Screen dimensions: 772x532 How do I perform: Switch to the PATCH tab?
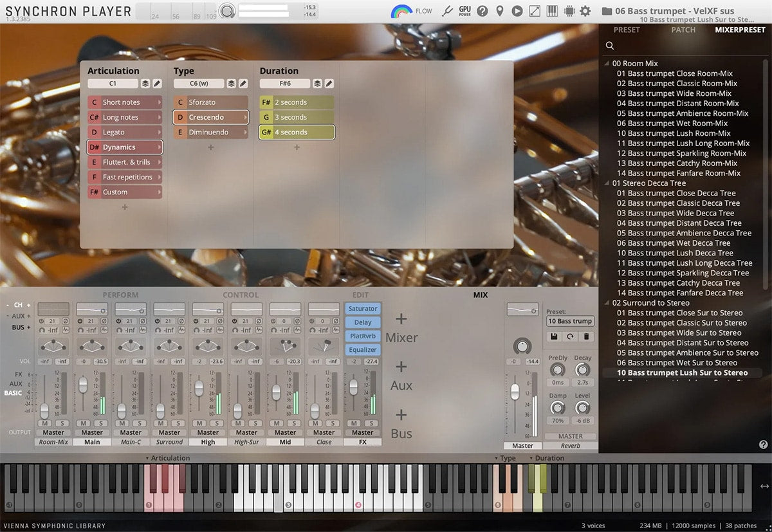pos(683,30)
